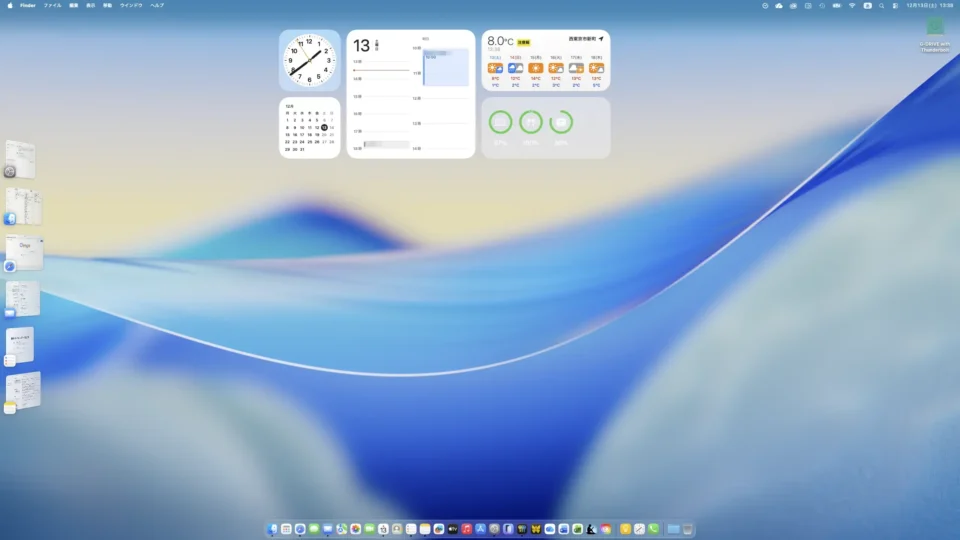Open Reminders app in the Dock
The width and height of the screenshot is (960, 540).
pos(411,529)
